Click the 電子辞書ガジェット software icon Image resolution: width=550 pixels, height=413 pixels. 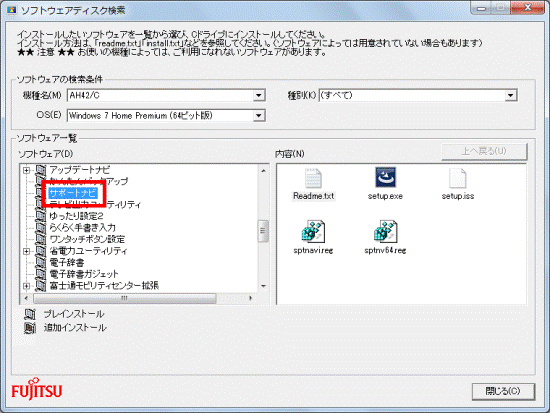[x=41, y=274]
